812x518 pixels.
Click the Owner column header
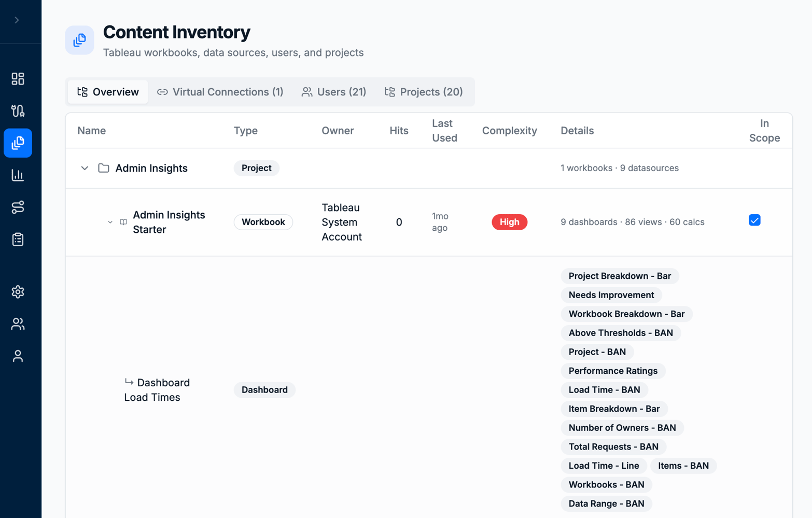click(338, 131)
